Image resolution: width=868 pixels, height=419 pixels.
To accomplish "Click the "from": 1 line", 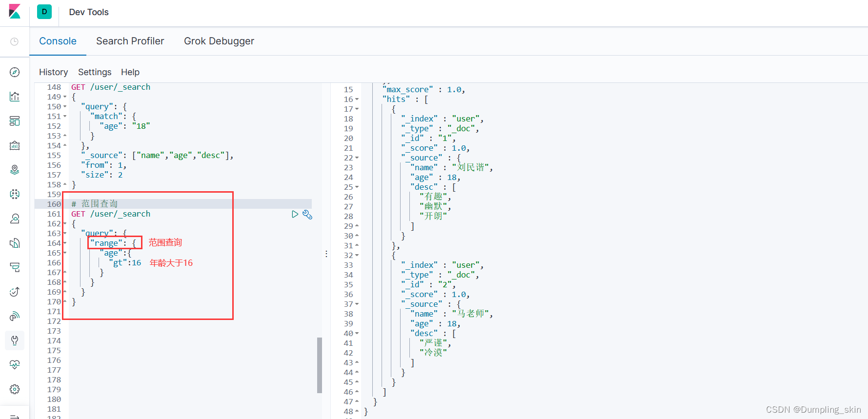I will 104,165.
